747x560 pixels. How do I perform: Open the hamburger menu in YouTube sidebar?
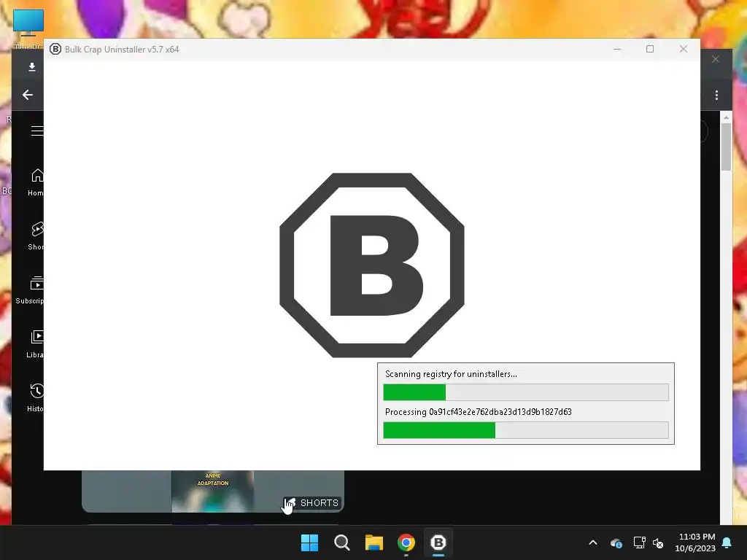click(37, 131)
